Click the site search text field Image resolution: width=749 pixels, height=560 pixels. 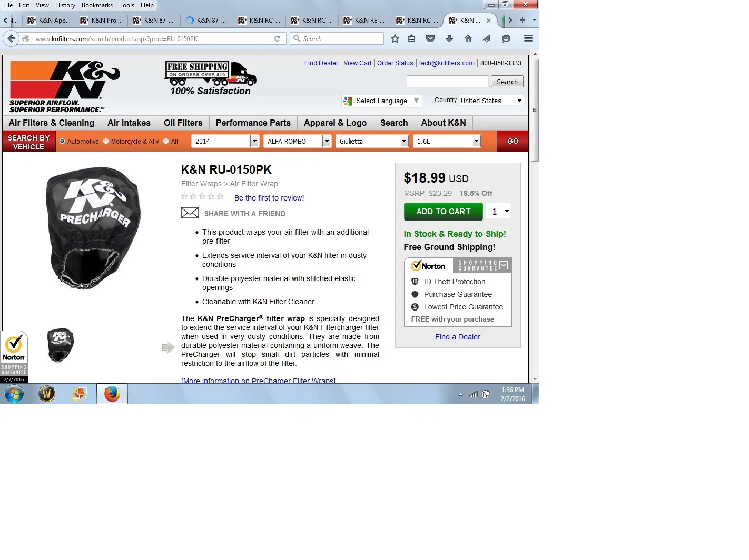pos(448,82)
